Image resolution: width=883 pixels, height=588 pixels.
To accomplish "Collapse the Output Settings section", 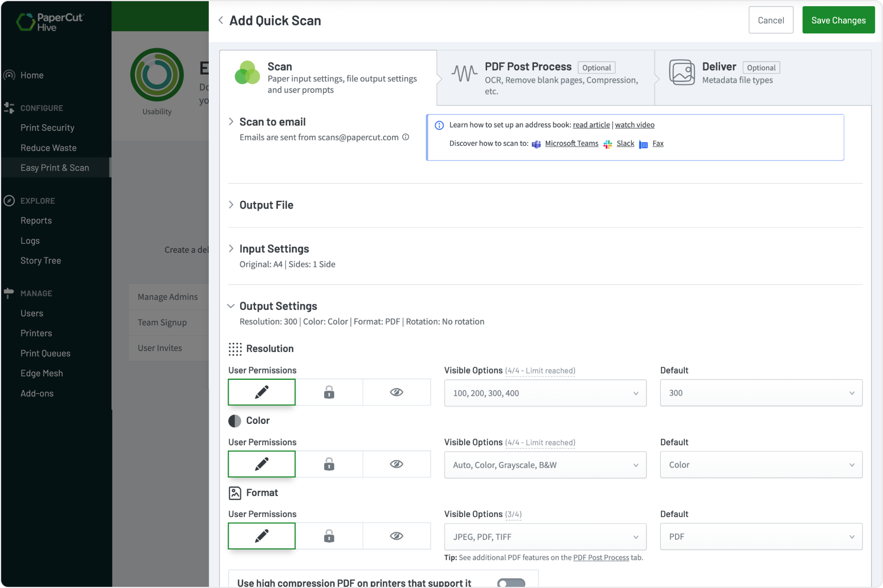I will pyautogui.click(x=231, y=306).
